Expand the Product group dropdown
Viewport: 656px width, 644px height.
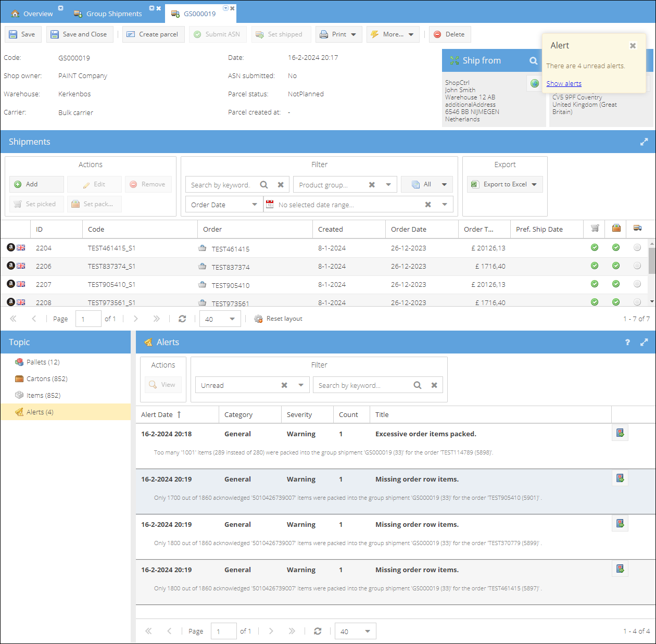point(388,185)
